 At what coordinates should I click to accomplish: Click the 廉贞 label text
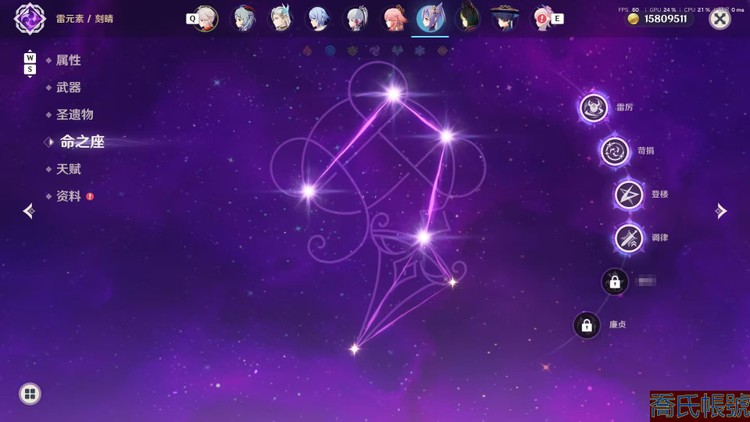click(x=618, y=325)
